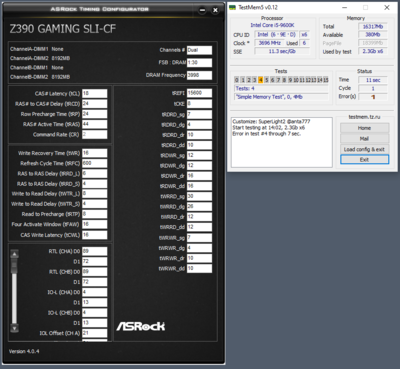
Task: Minimize the ASRock Timing Configurator window
Action: click(x=202, y=10)
